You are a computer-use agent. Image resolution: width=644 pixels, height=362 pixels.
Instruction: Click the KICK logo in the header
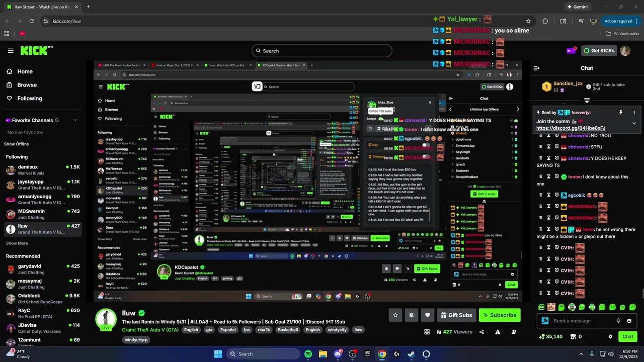[x=36, y=50]
